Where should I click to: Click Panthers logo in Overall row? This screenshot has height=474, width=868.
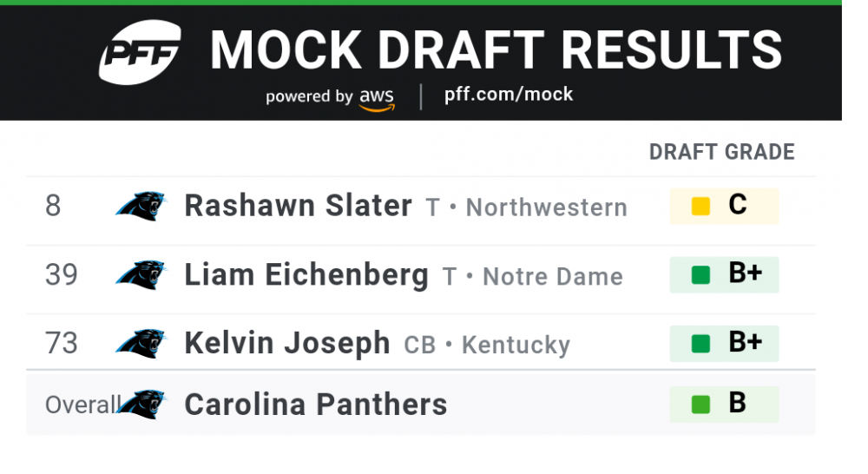[142, 404]
